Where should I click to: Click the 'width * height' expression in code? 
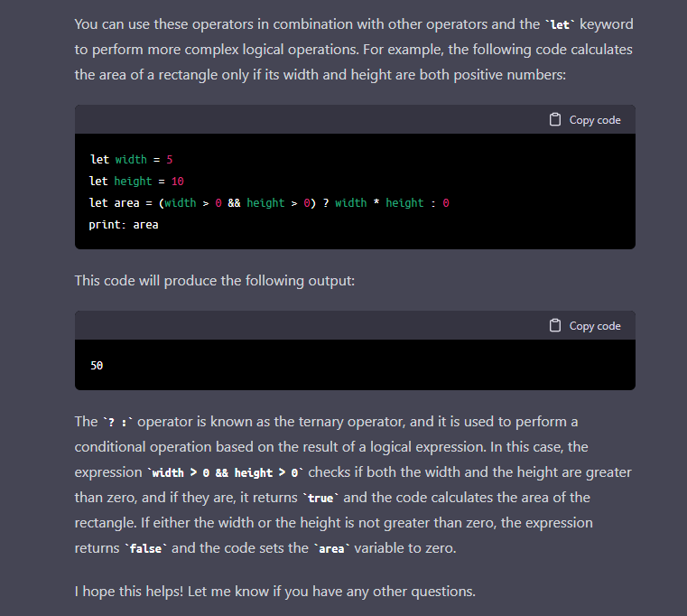379,203
